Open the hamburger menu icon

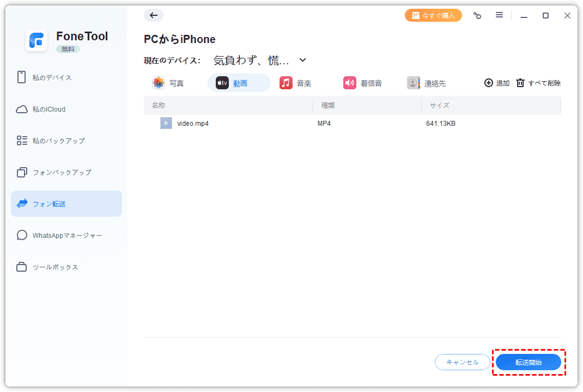[499, 15]
